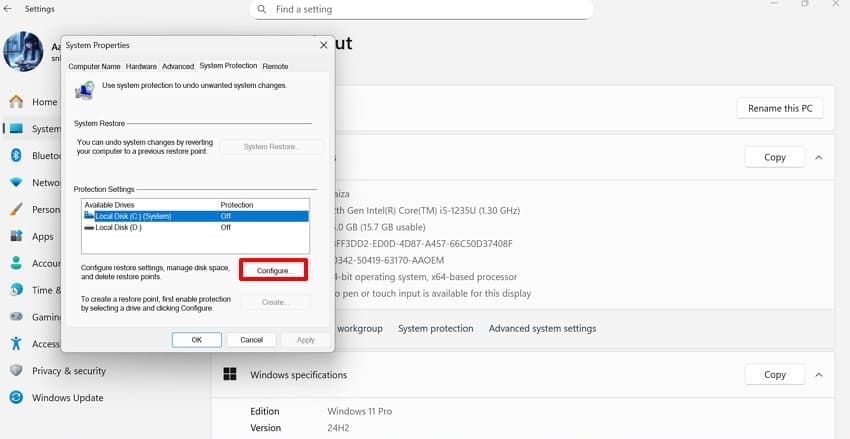Screen dimensions: 850x439
Task: Click the workgroup link
Action: [x=360, y=328]
